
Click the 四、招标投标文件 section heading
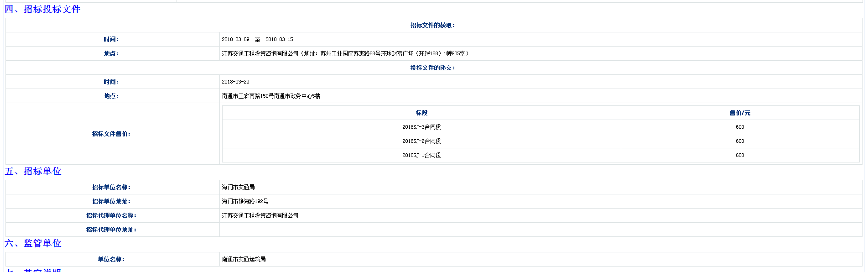point(42,10)
